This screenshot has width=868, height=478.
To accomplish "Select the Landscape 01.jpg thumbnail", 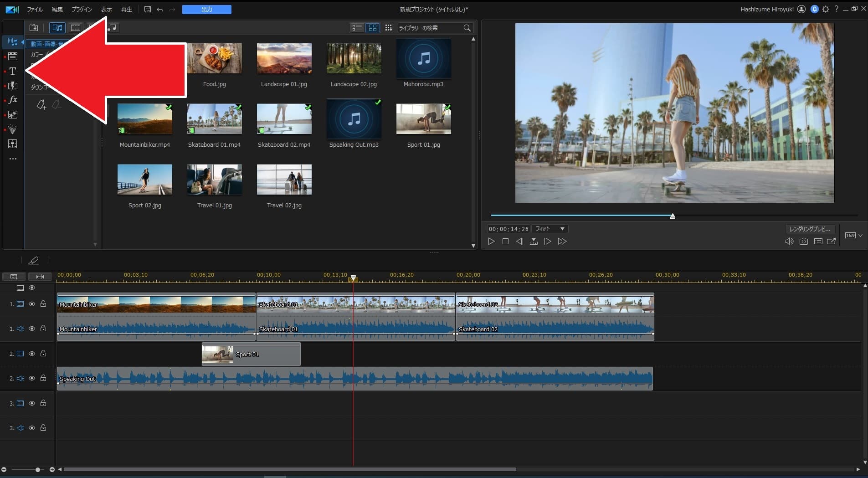I will click(284, 58).
